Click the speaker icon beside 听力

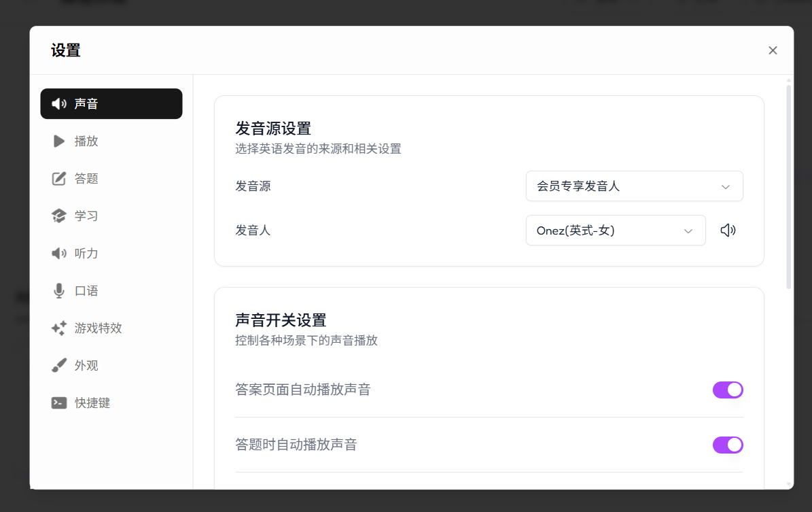[59, 254]
